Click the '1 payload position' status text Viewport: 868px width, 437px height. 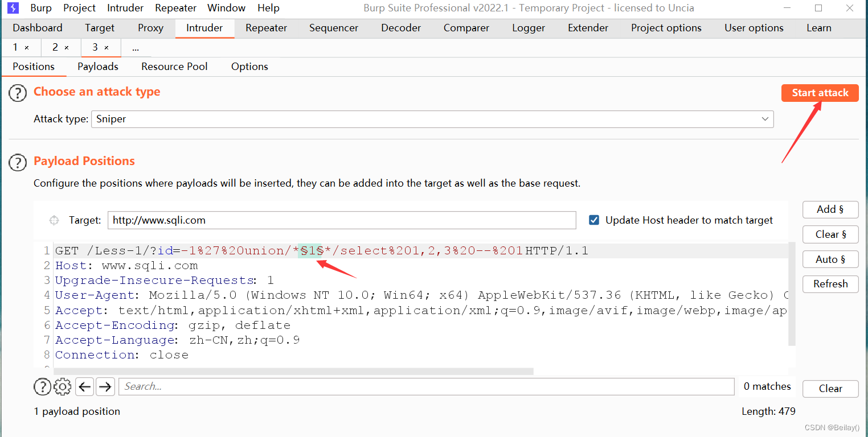tap(77, 411)
